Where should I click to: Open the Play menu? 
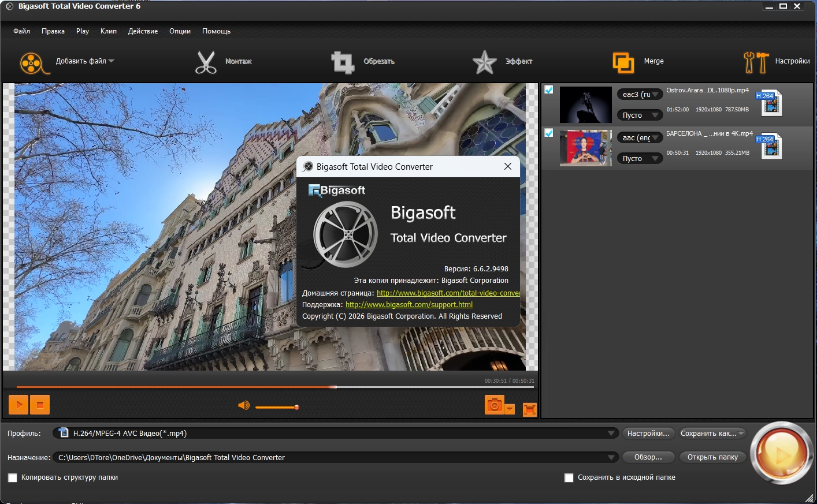83,31
